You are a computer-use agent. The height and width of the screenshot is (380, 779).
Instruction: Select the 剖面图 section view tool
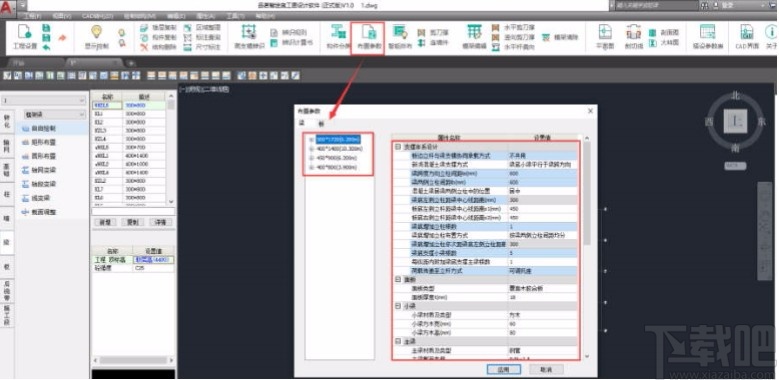[664, 33]
